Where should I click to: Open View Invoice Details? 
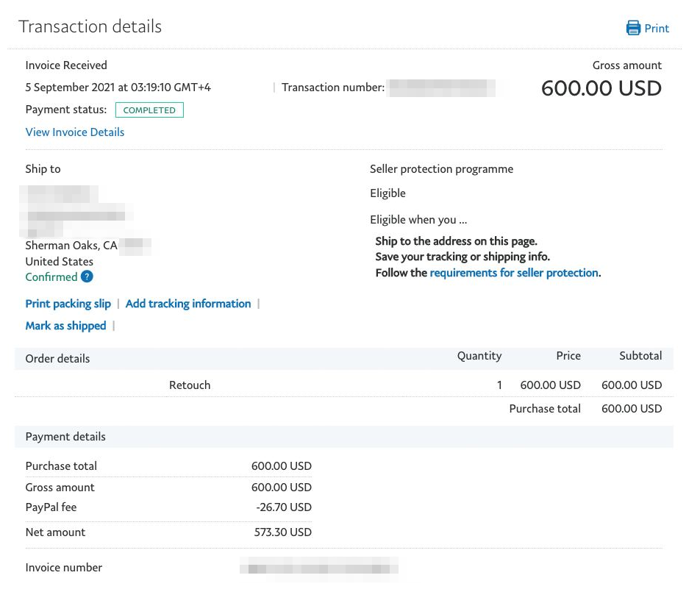[x=75, y=132]
